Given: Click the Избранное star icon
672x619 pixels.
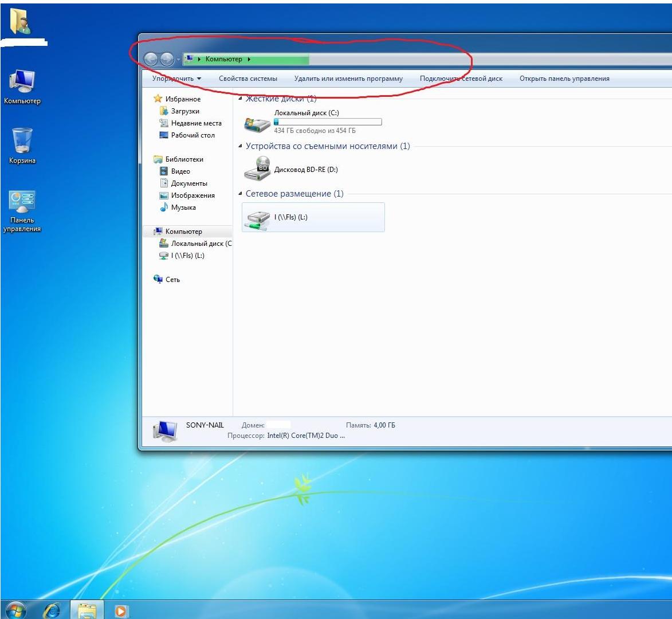Looking at the screenshot, I should [x=158, y=99].
